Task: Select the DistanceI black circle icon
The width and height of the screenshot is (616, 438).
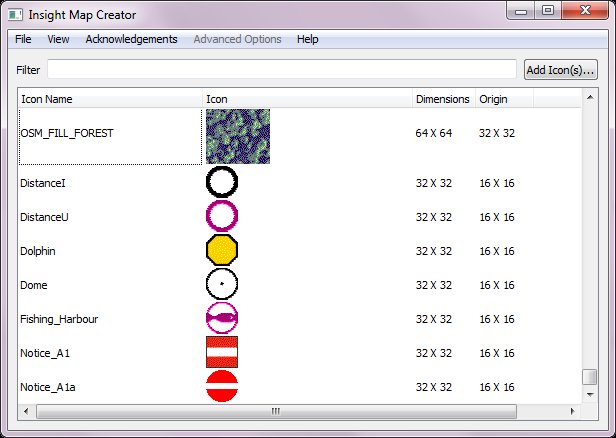Action: pyautogui.click(x=221, y=183)
